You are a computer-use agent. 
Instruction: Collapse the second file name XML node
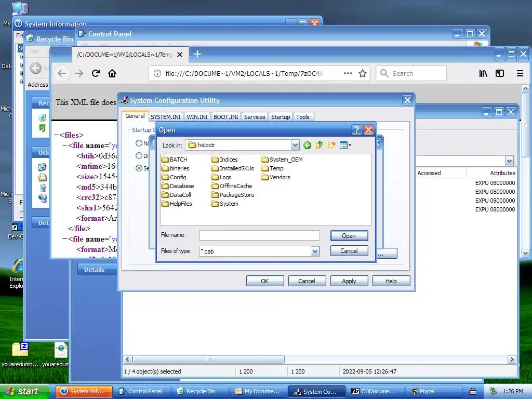point(64,239)
